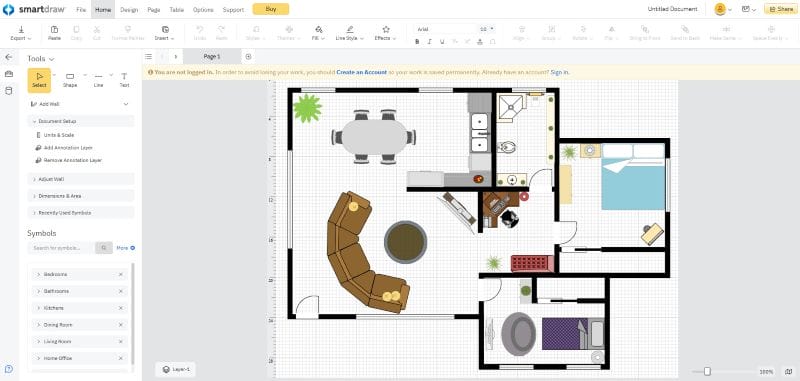Image resolution: width=800 pixels, height=381 pixels.
Task: Remove the Living Room symbol category
Action: (x=121, y=342)
